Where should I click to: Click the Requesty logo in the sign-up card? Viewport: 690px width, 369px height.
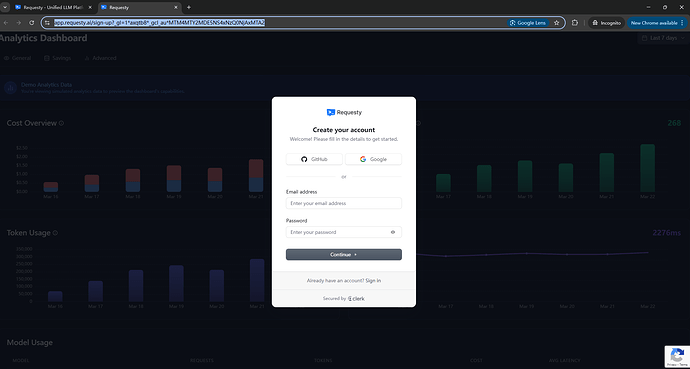coord(344,113)
